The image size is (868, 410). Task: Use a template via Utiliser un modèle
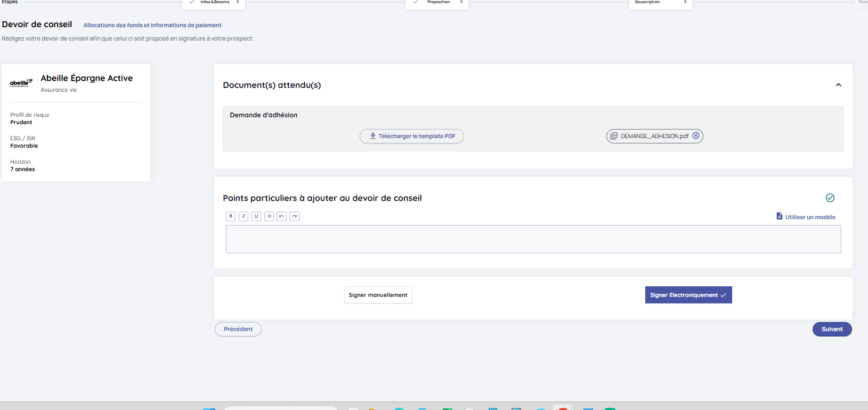pyautogui.click(x=806, y=217)
